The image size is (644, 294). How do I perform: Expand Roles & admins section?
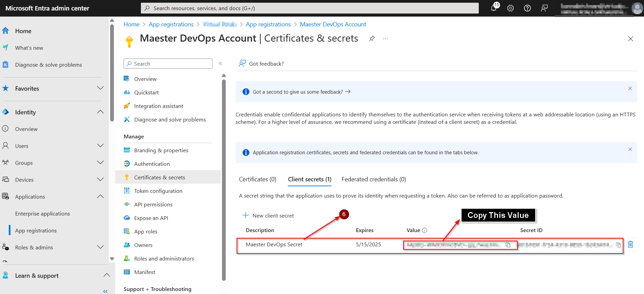tap(100, 247)
